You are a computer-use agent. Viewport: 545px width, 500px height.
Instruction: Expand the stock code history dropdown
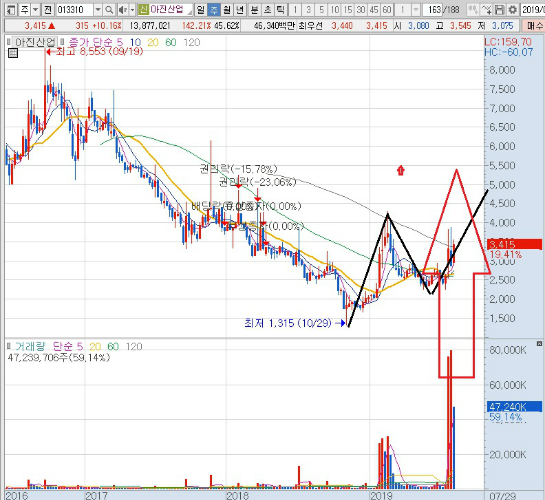pyautogui.click(x=98, y=10)
